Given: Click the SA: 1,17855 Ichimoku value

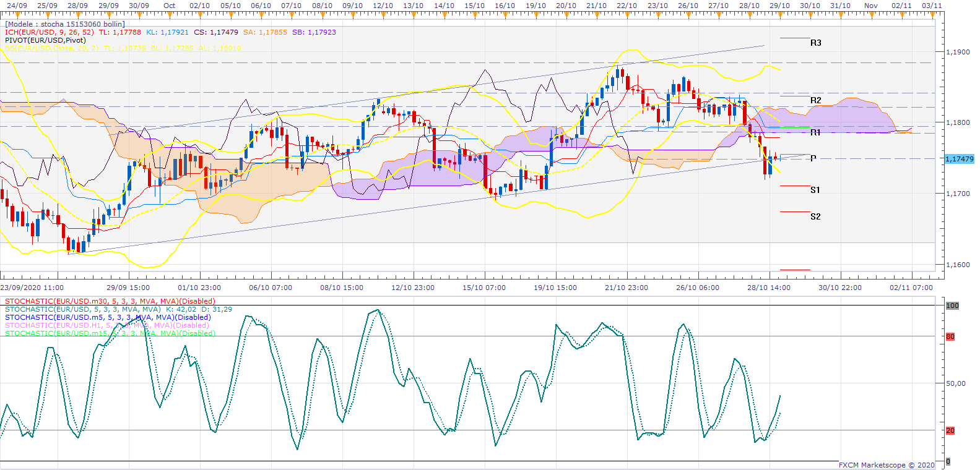Looking at the screenshot, I should pyautogui.click(x=265, y=32).
